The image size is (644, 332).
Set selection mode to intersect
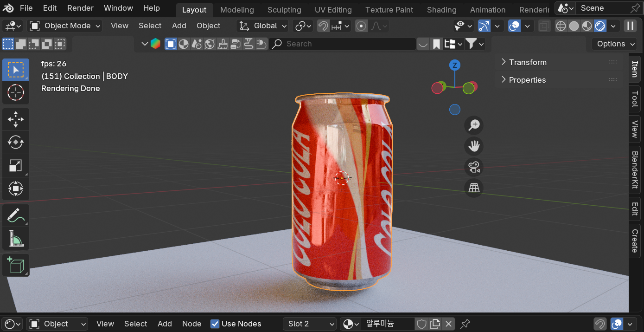[x=60, y=44]
